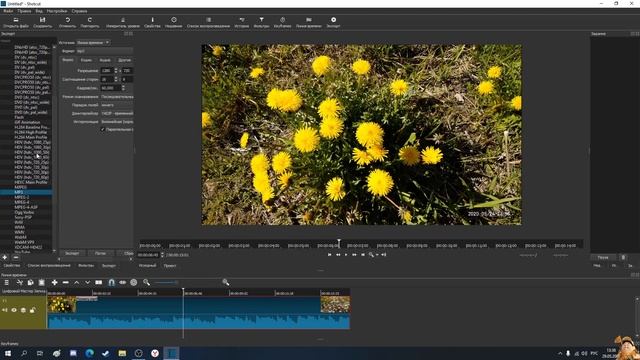Image resolution: width=640 pixels, height=360 pixels.
Task: Add export preset with plus button
Action: tap(5, 258)
